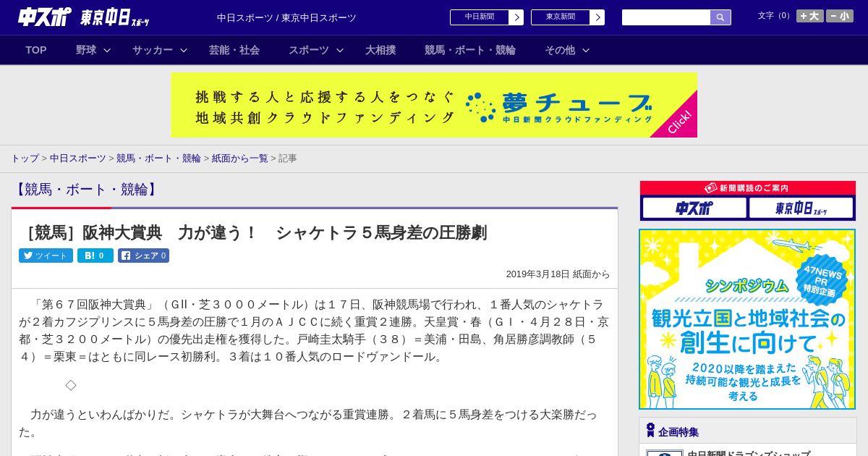Image resolution: width=868 pixels, height=456 pixels.
Task: Go to 紙面から一覧 breadcrumb link
Action: (239, 158)
